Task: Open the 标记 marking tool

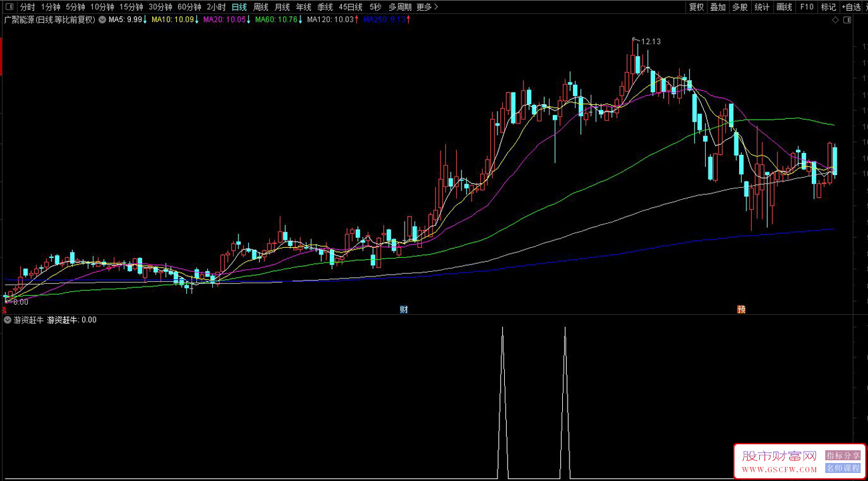Action: [x=828, y=7]
